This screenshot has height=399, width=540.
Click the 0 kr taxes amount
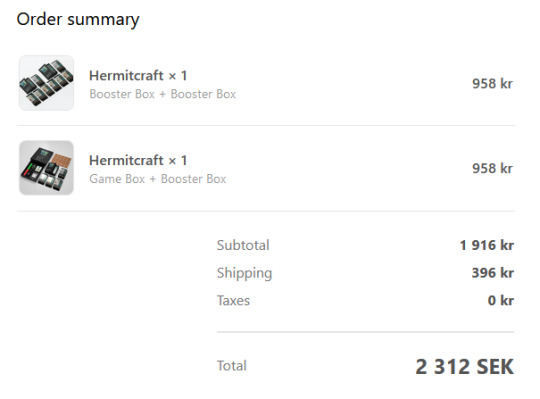tap(501, 301)
